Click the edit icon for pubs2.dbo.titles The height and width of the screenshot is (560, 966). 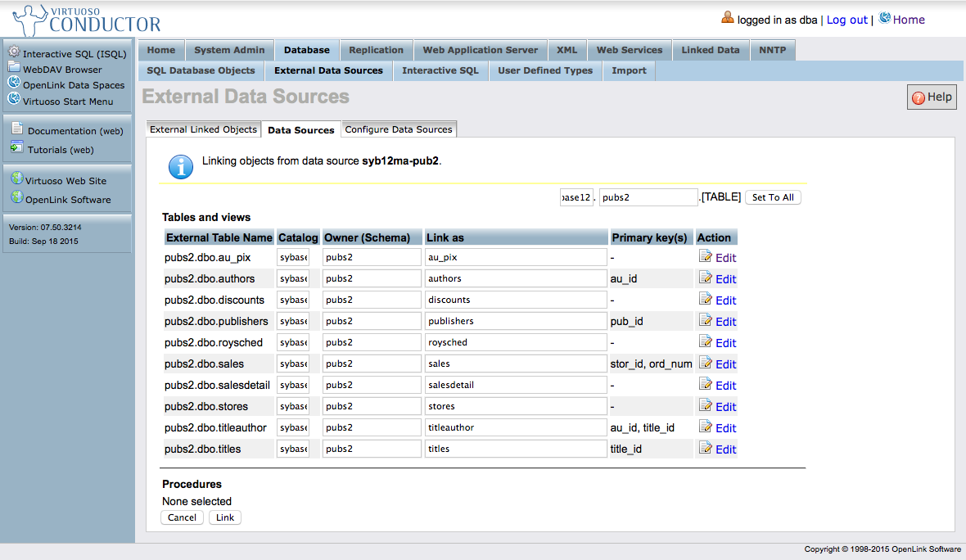point(706,448)
